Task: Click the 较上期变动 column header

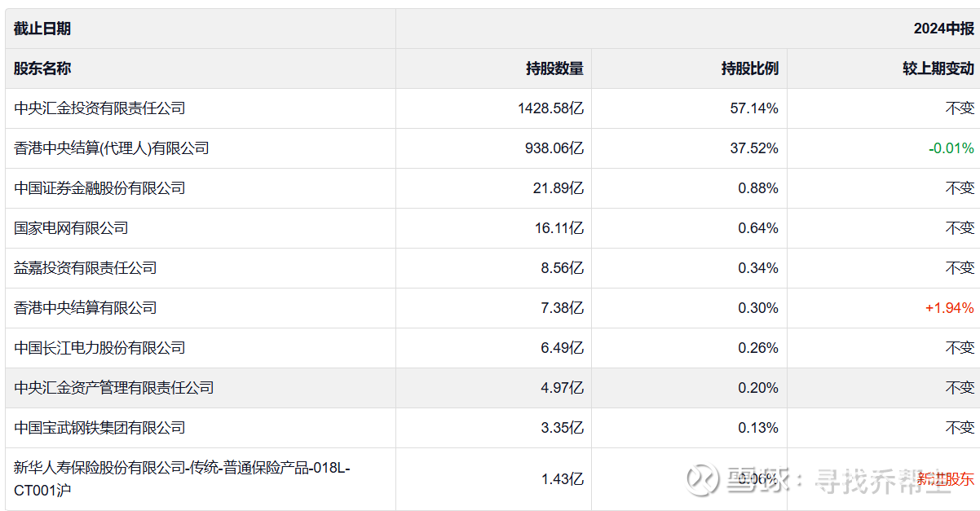Action: point(938,68)
